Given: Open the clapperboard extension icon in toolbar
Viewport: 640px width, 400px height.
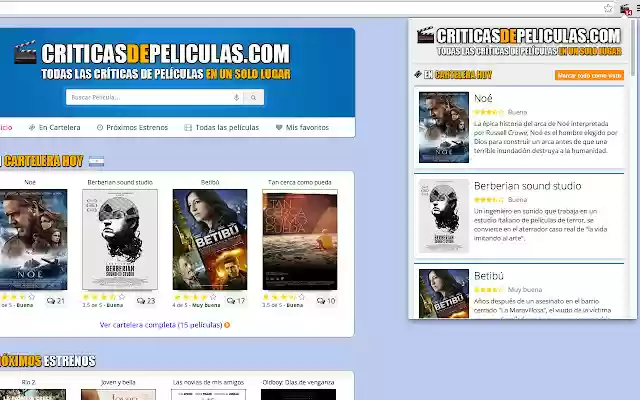Looking at the screenshot, I should (626, 9).
